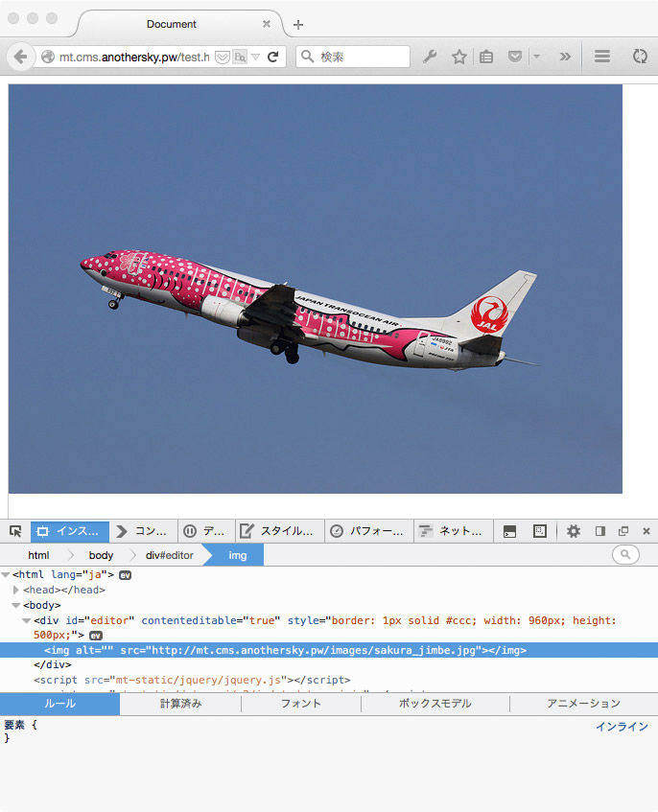Switch to the コン... Console tab
The height and width of the screenshot is (812, 658).
point(144,531)
